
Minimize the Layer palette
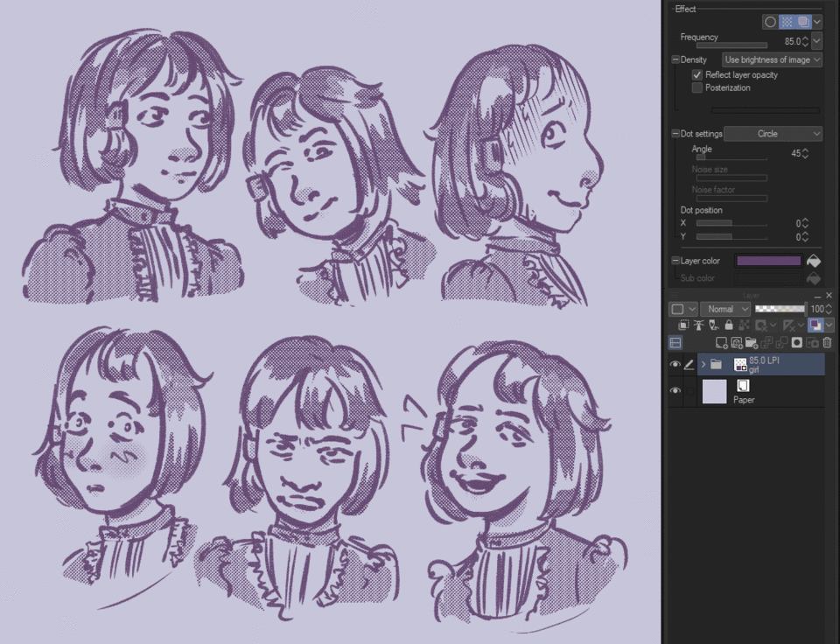pos(817,296)
